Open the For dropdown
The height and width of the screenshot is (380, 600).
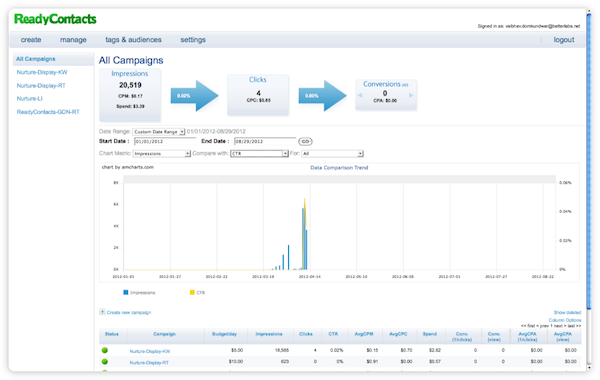[x=332, y=153]
